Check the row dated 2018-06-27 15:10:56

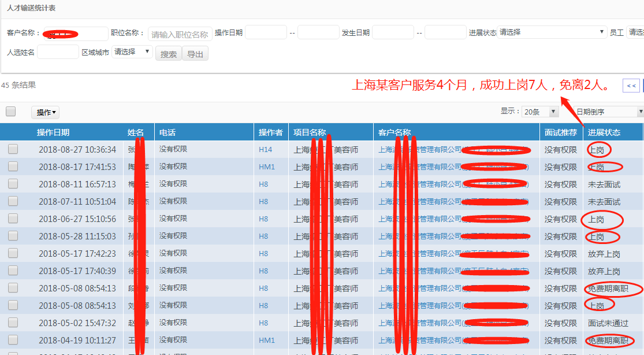13,218
